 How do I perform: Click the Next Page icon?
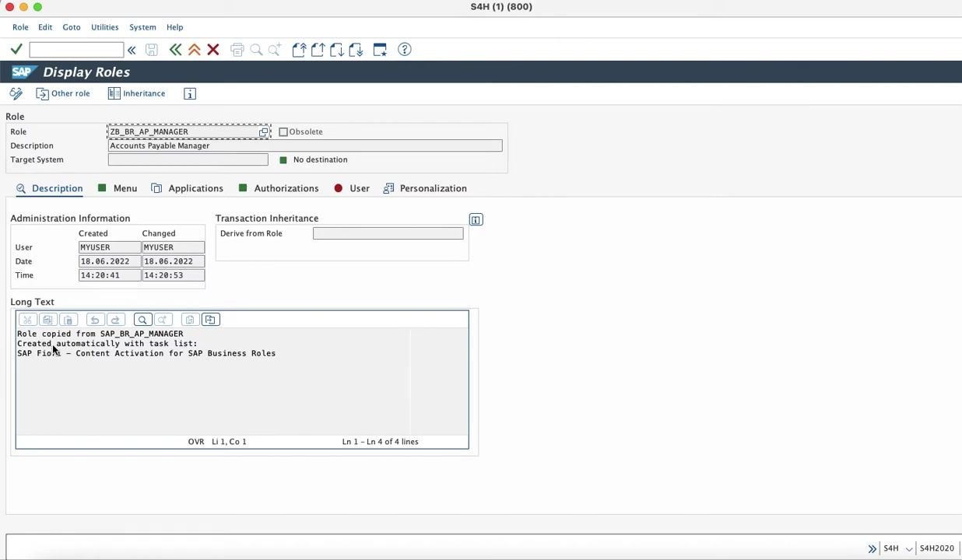[x=336, y=50]
